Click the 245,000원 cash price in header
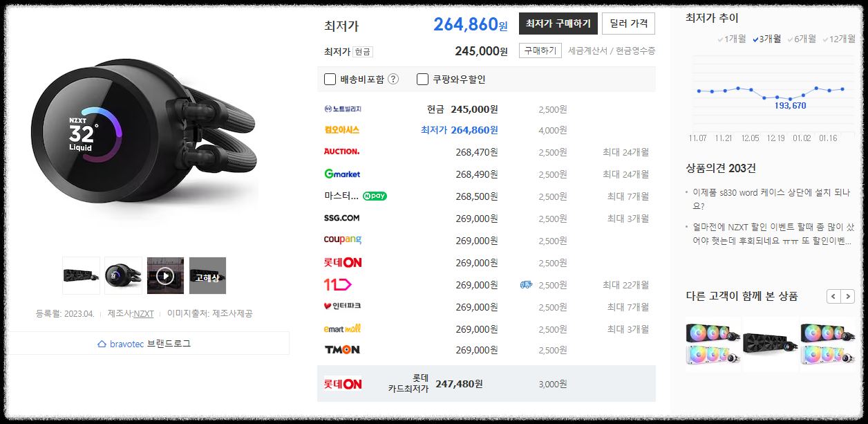This screenshot has width=868, height=424. pyautogui.click(x=481, y=51)
